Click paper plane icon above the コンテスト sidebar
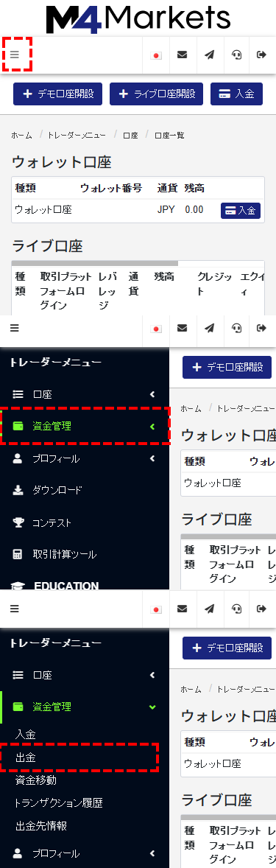This screenshot has width=276, height=868. tap(209, 328)
